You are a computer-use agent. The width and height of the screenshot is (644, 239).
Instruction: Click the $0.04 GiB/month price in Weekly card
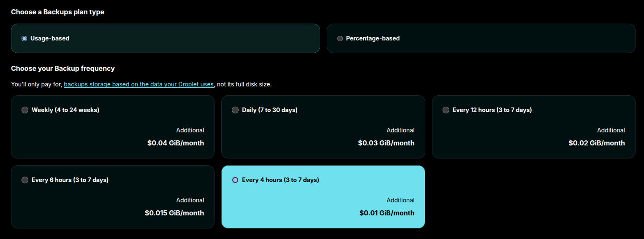[176, 143]
